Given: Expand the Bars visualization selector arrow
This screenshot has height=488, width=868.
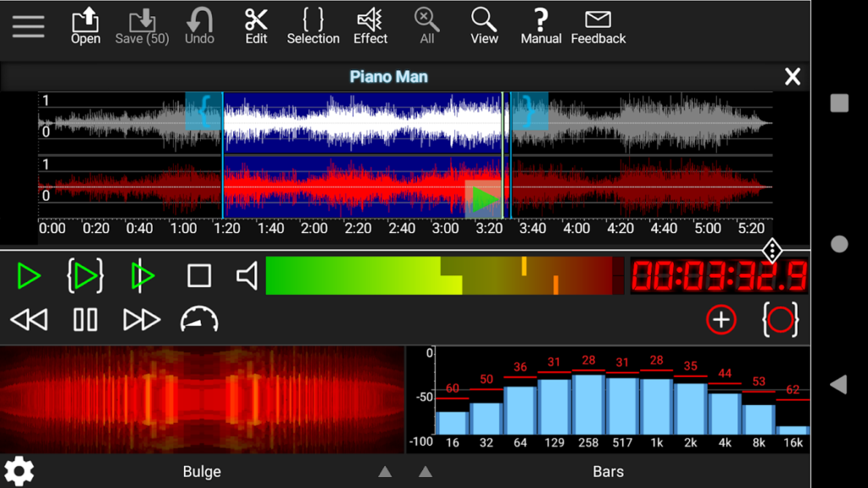Looking at the screenshot, I should click(426, 472).
